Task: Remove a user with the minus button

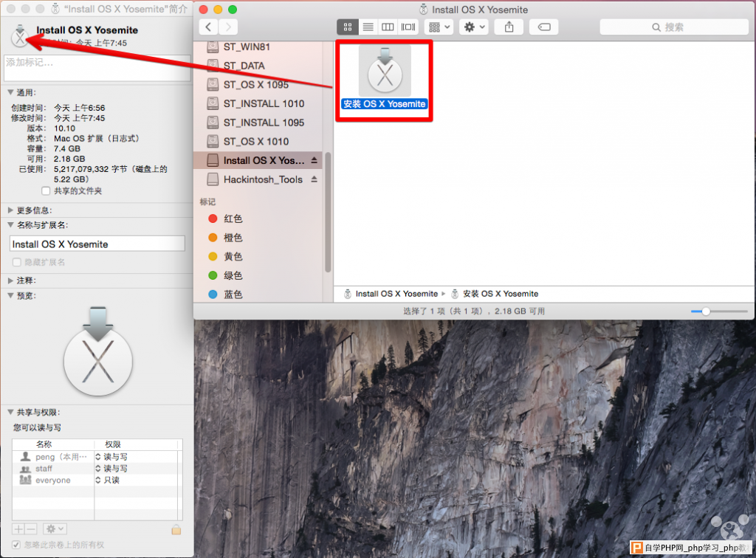Action: click(31, 529)
